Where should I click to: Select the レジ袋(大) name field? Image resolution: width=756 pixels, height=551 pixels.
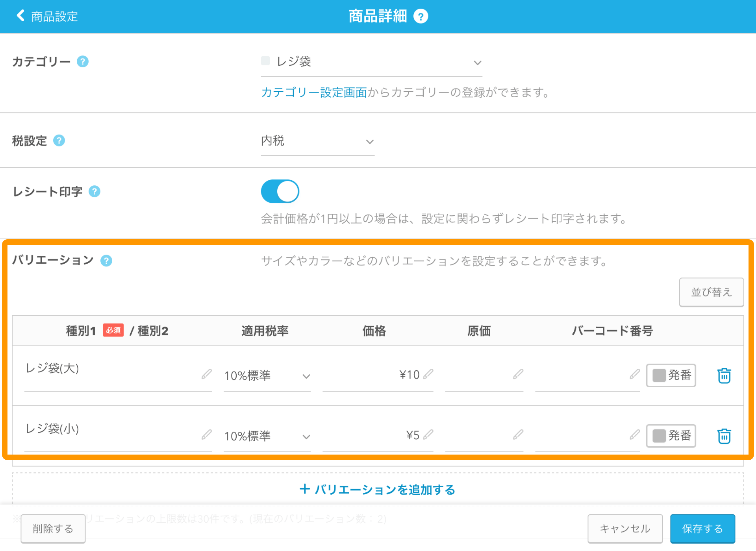[118, 374]
